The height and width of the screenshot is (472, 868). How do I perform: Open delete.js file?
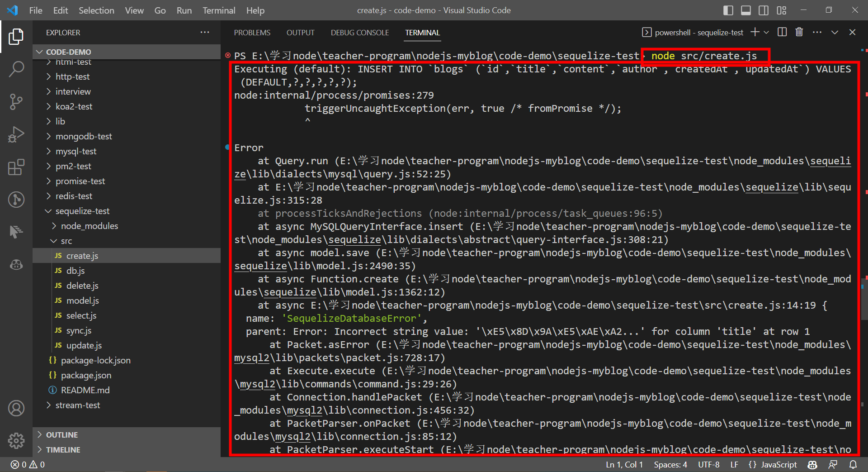[127, 286]
